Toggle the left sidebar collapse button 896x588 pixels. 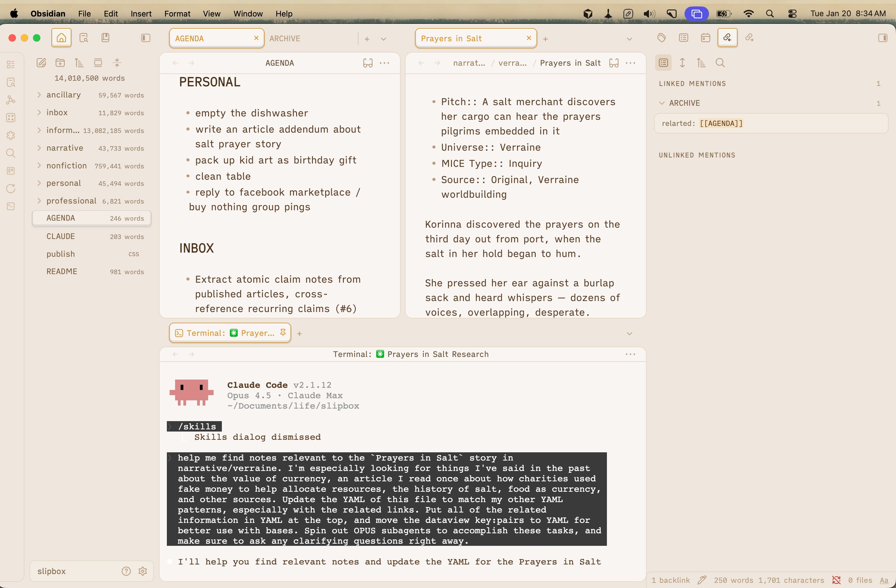pos(146,38)
